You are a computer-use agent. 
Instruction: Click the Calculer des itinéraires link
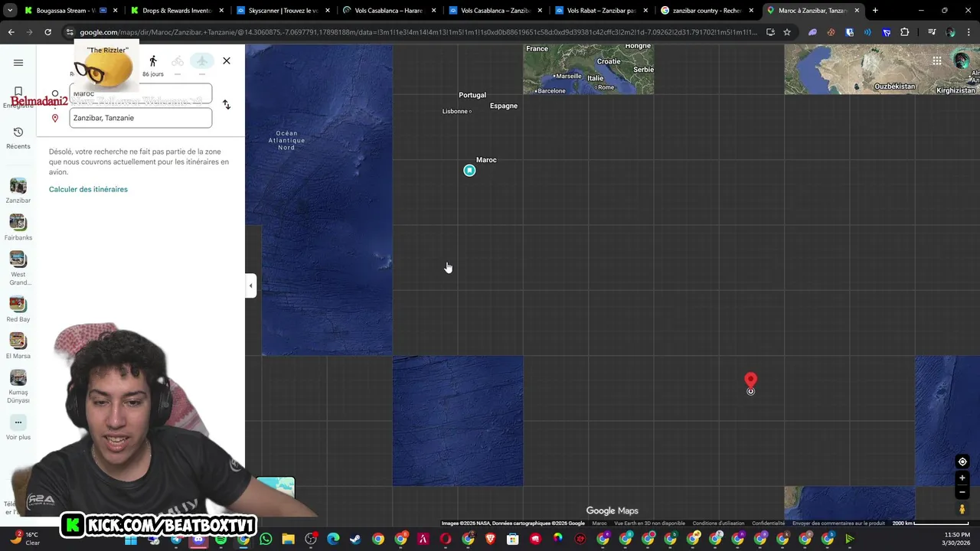tap(88, 189)
